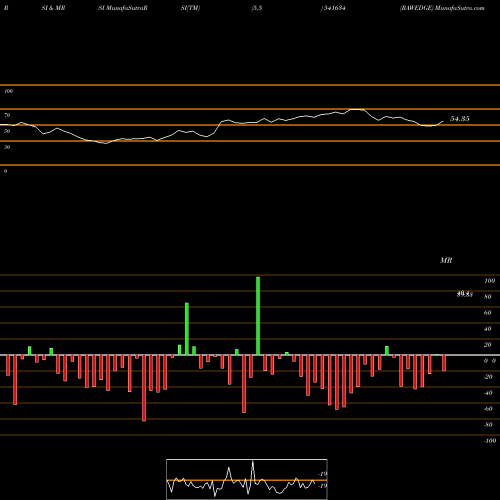500x500 pixels.
Task: Click the RSI axis label 70
Action: point(7,115)
